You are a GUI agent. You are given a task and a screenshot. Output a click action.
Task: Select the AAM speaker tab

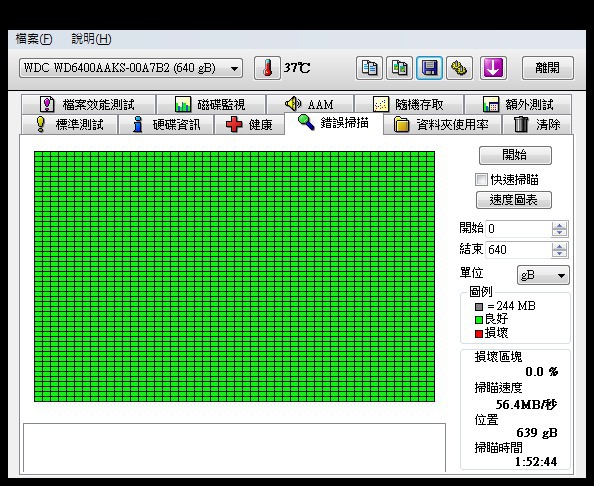[x=310, y=104]
